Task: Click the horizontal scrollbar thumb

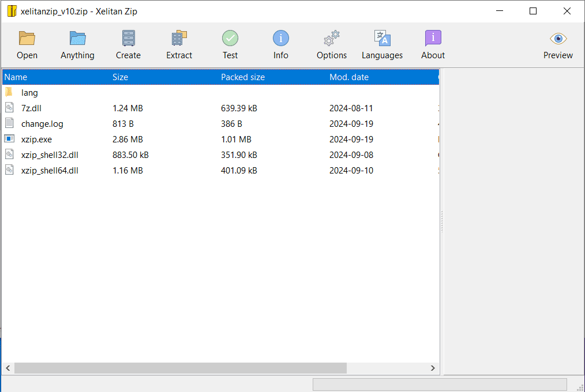Action: point(181,368)
